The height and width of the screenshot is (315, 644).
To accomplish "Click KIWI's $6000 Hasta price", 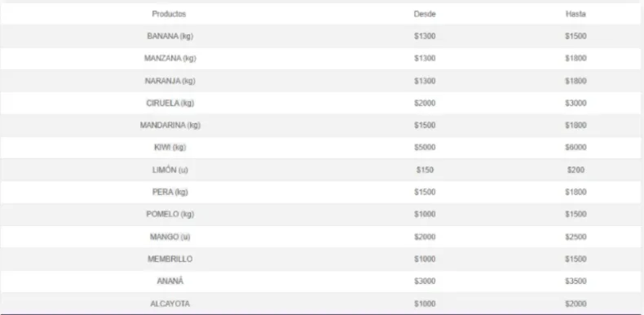I will [x=576, y=147].
